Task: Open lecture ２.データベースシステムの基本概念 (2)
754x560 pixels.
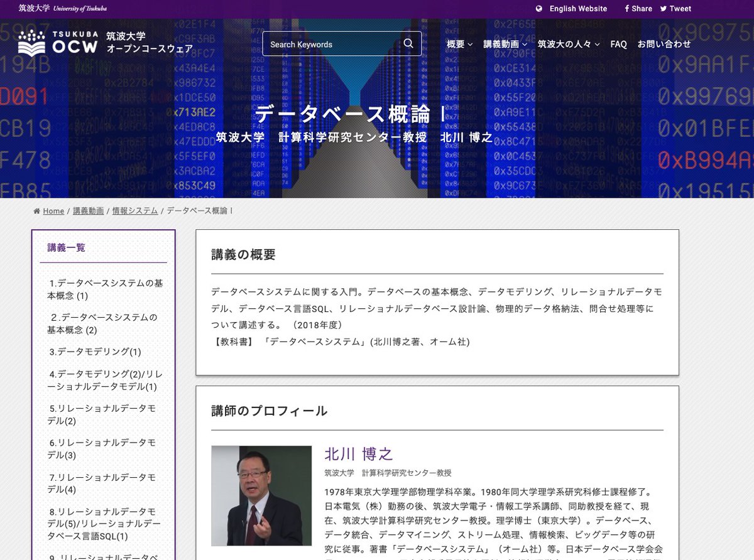Action: (103, 323)
